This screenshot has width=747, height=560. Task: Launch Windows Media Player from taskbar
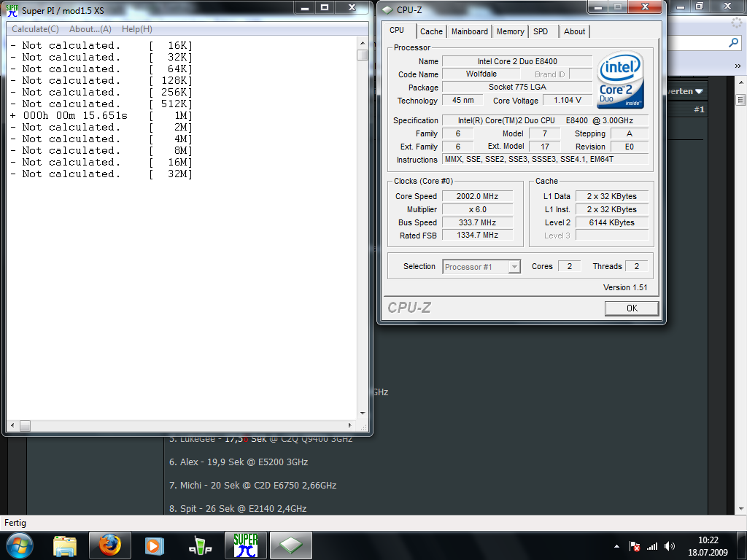[x=154, y=545]
